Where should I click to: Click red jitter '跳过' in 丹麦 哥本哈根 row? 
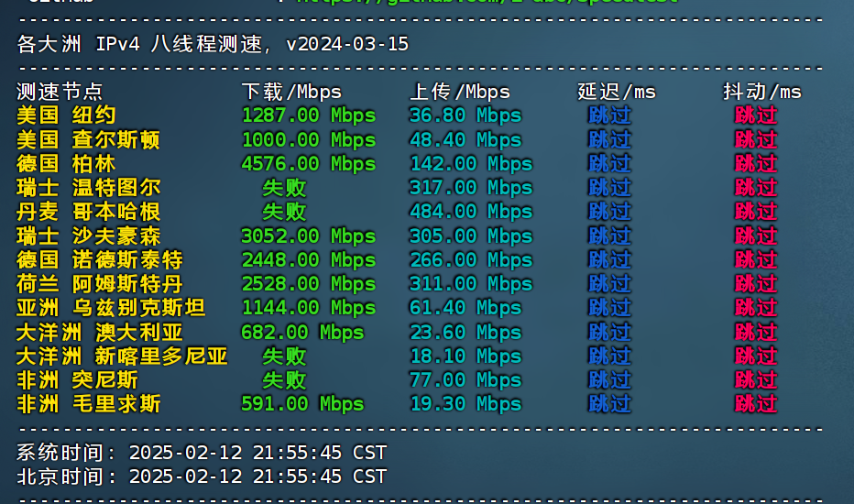pyautogui.click(x=755, y=212)
